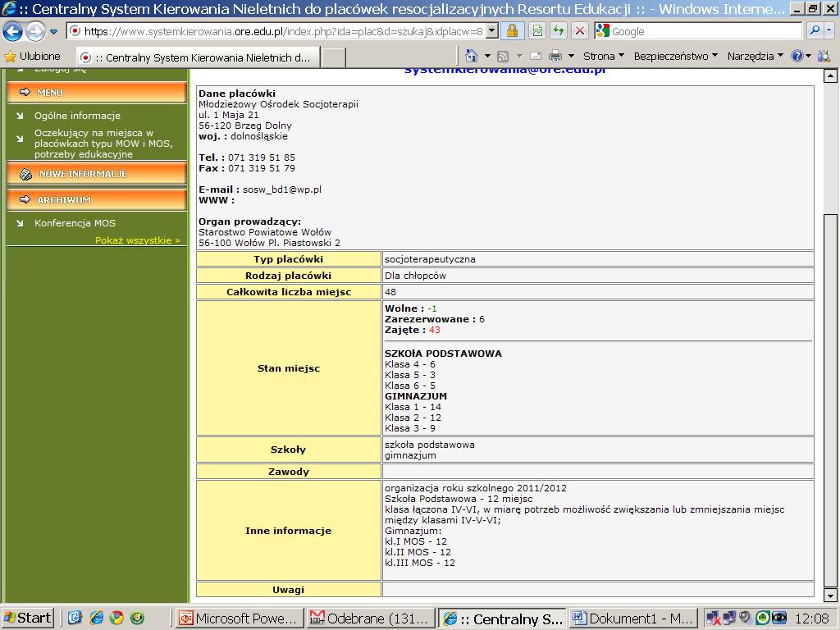Click the rightmost command bar tools icon

pos(824,56)
